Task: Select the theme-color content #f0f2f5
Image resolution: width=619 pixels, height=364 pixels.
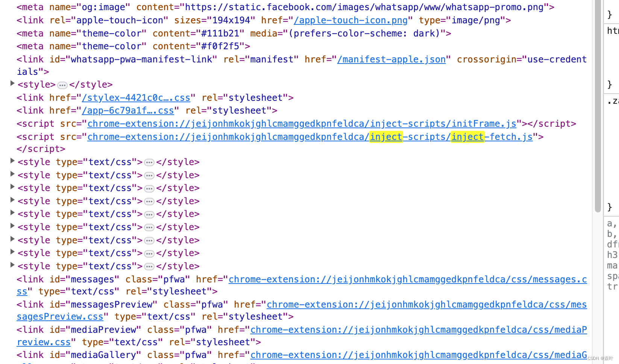Action: click(x=220, y=46)
